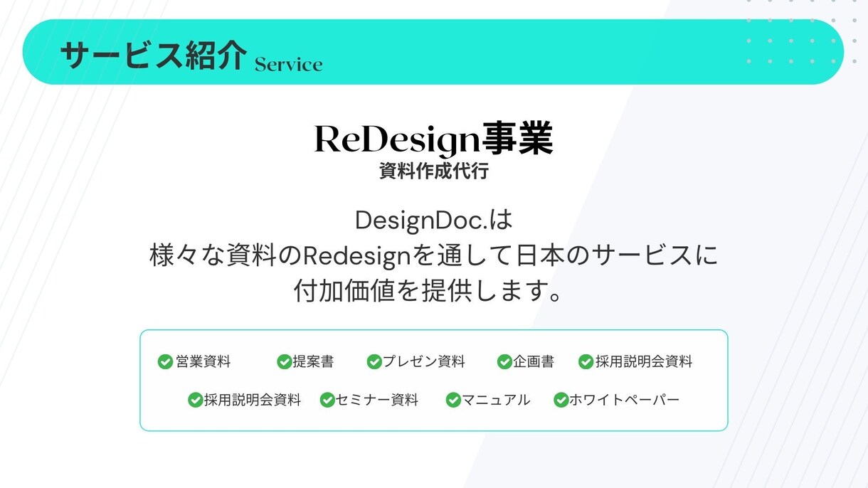Select the ReDesign事業 heading
The image size is (868, 488).
pyautogui.click(x=434, y=139)
